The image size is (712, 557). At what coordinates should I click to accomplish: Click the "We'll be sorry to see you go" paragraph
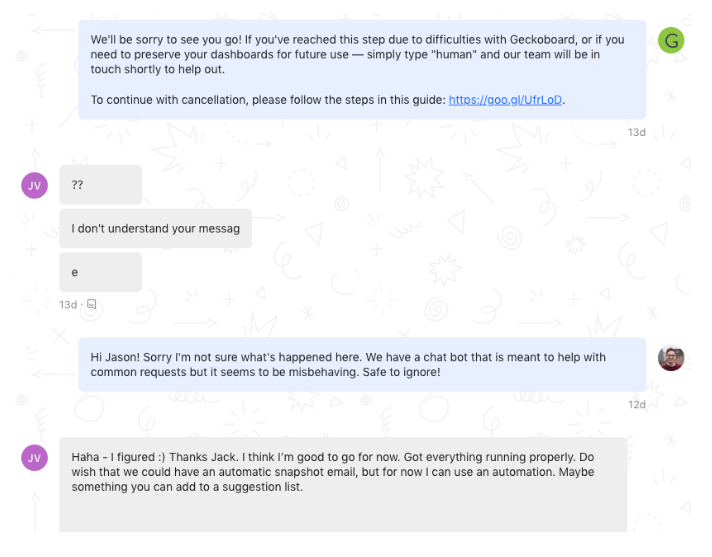pos(350,55)
